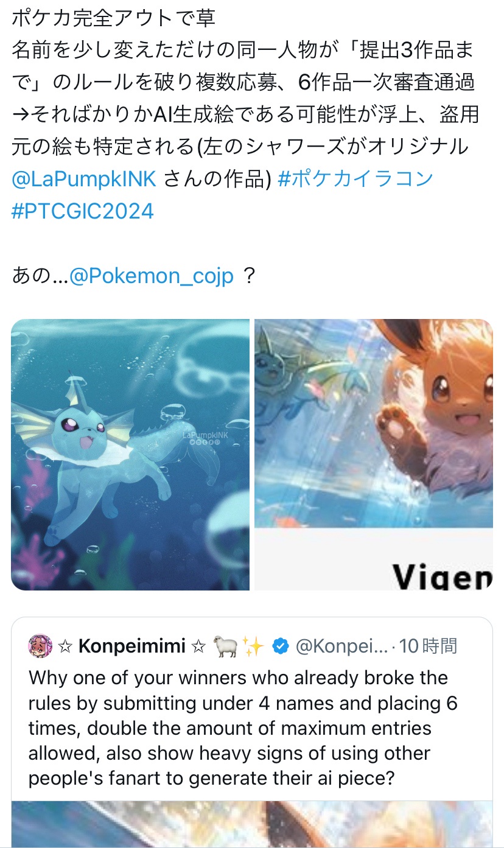This screenshot has height=848, width=504.
Task: View the quoted tweet's attached image
Action: pos(252,824)
